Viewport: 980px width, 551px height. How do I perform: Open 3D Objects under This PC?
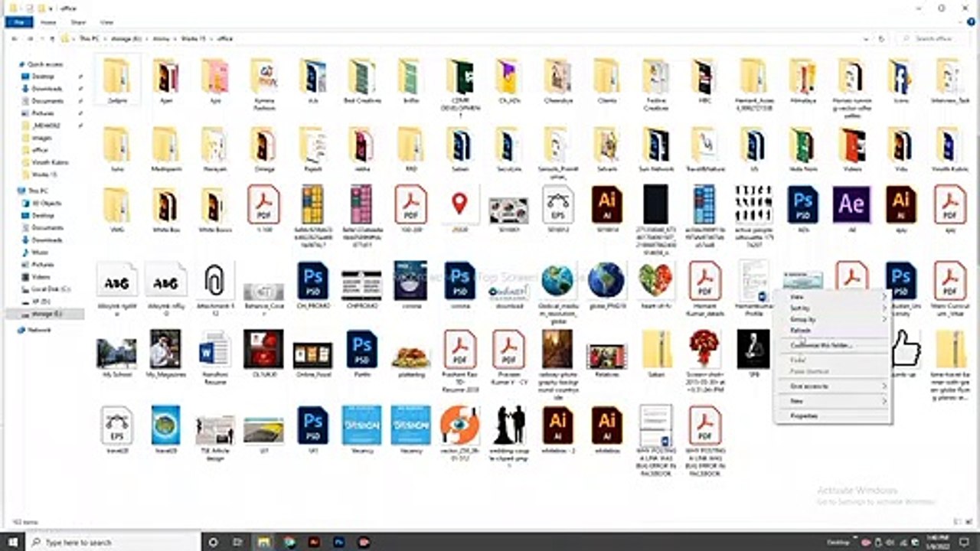(x=47, y=203)
